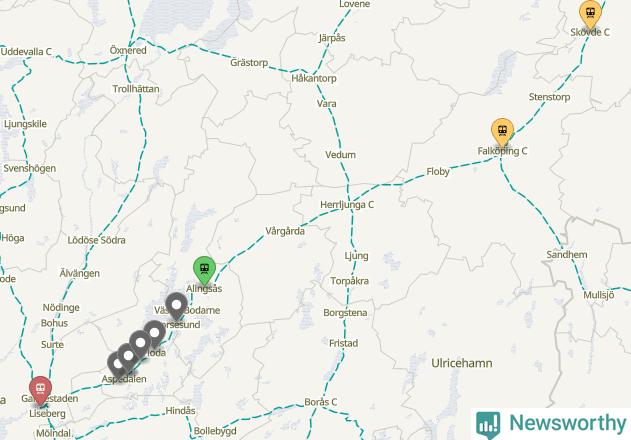The height and width of the screenshot is (440, 631).
Task: Select the orange train marker at Skövde C
Action: tap(590, 14)
